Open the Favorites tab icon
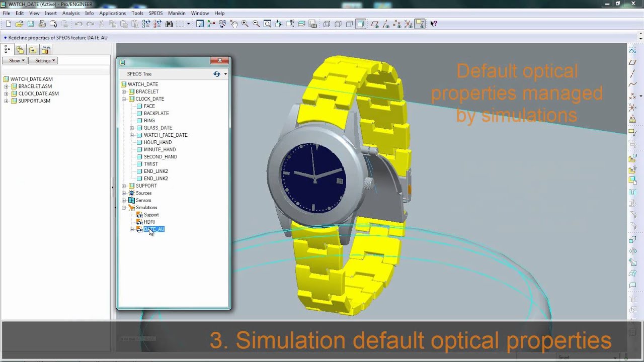 tap(33, 50)
